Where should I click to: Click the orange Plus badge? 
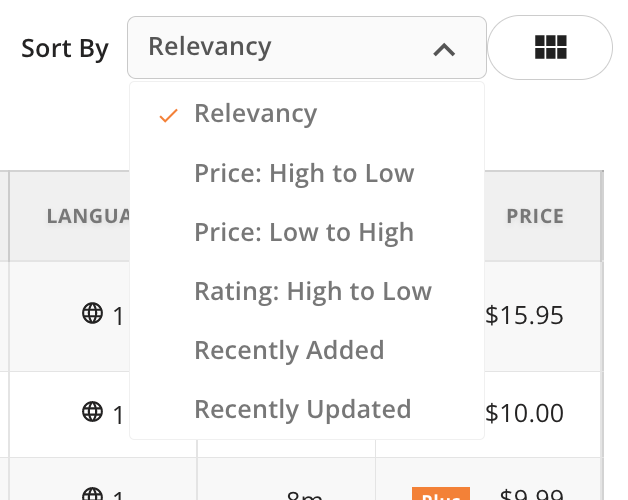tap(441, 494)
